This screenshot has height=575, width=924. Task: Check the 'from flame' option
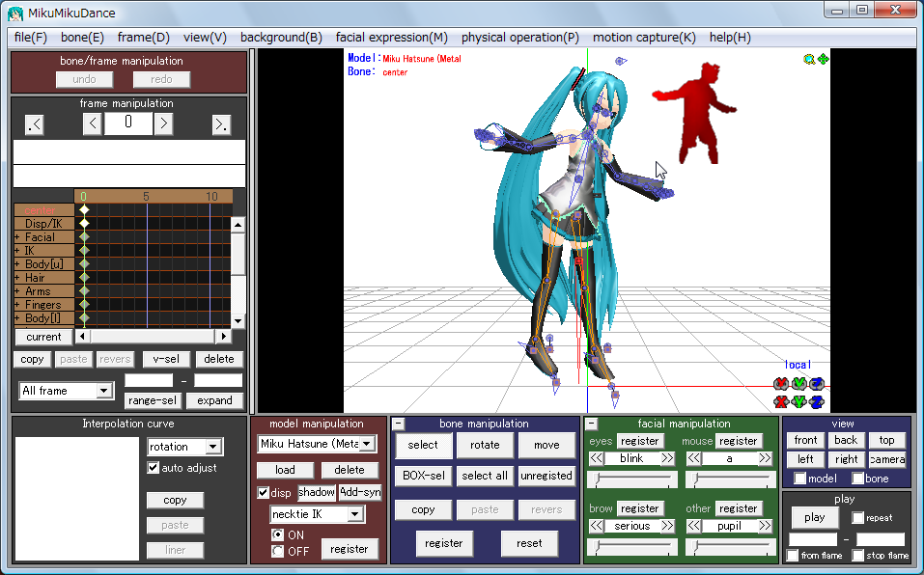click(793, 556)
